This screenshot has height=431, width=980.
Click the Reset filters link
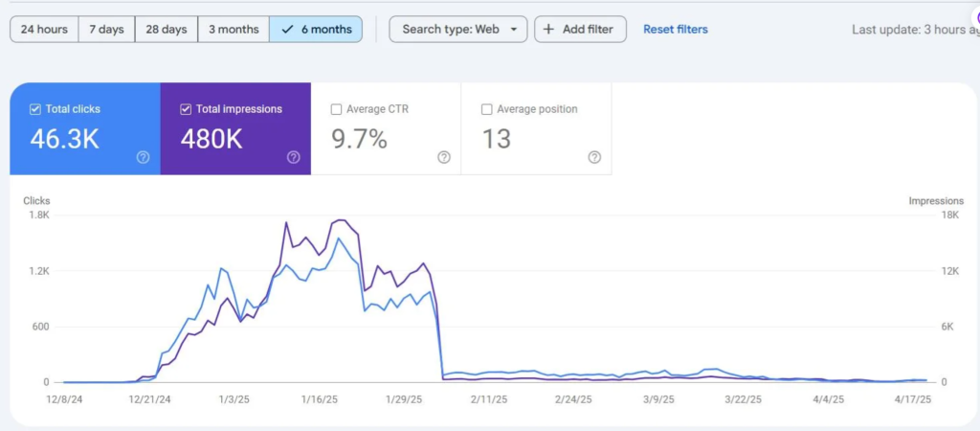tap(676, 30)
